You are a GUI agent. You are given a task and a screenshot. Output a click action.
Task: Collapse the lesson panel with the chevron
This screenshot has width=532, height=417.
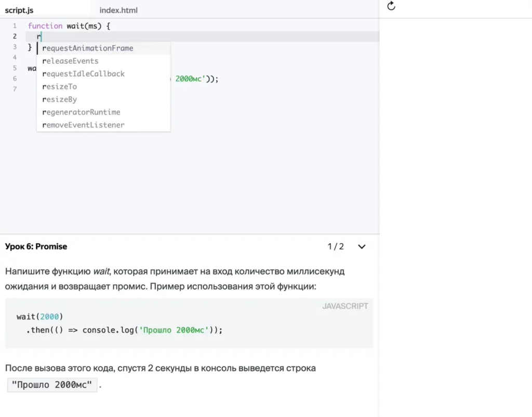(362, 247)
